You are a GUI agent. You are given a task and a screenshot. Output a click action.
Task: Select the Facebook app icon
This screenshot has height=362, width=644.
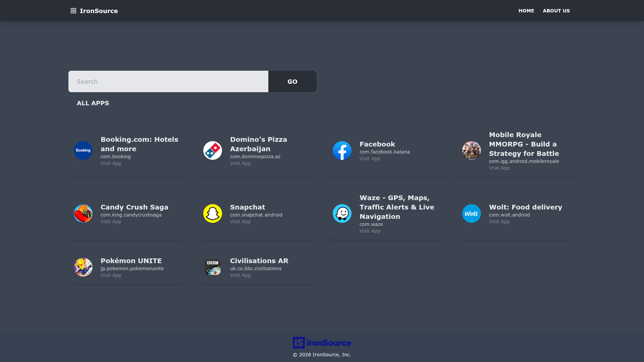342,150
